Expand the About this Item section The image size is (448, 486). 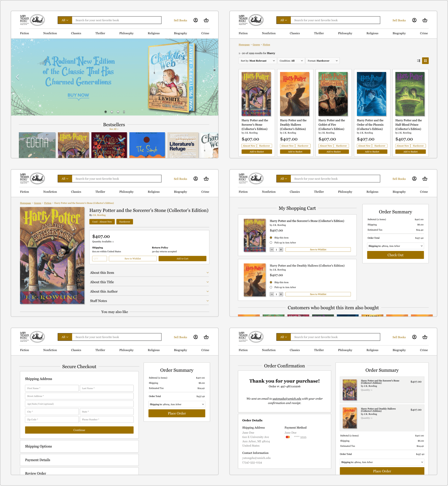(x=149, y=273)
